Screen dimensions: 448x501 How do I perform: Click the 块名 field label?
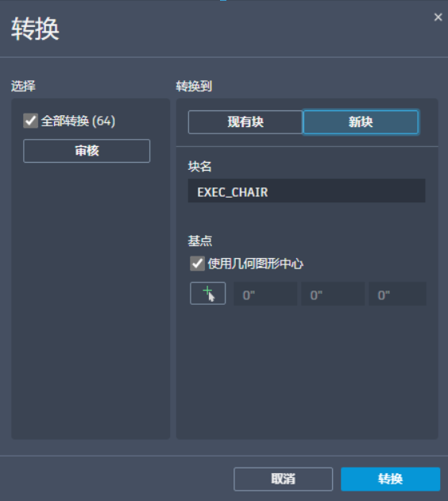click(x=199, y=167)
